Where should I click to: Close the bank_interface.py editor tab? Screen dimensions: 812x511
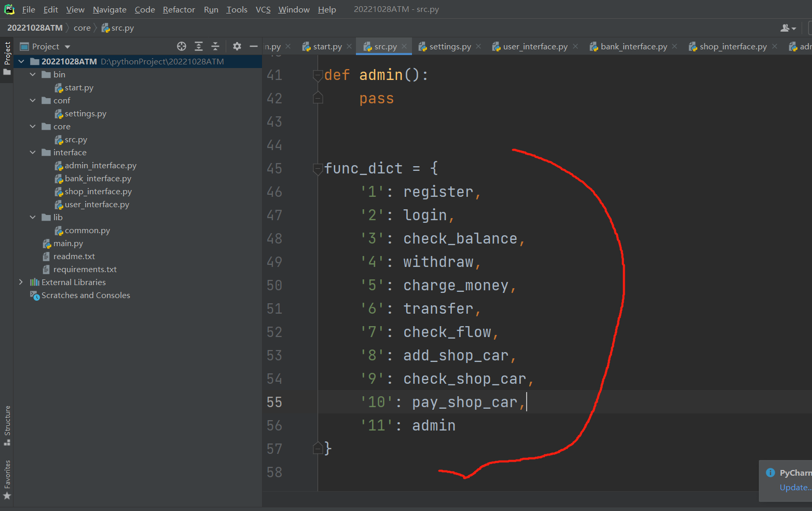[x=675, y=46]
